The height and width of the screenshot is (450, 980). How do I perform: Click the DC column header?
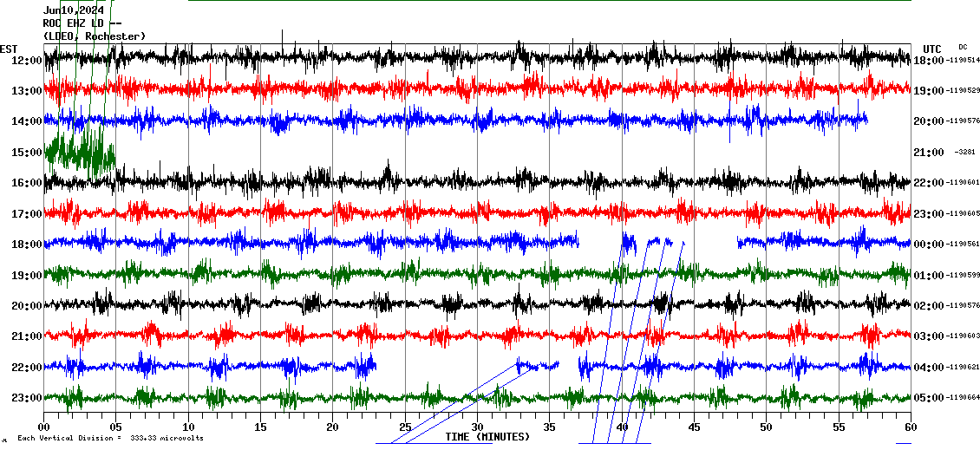pyautogui.click(x=963, y=47)
